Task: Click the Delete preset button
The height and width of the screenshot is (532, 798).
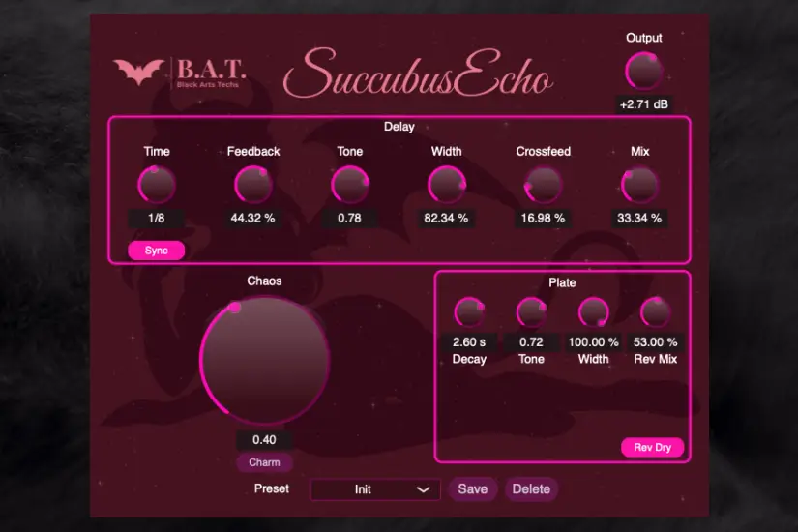Action: click(531, 489)
